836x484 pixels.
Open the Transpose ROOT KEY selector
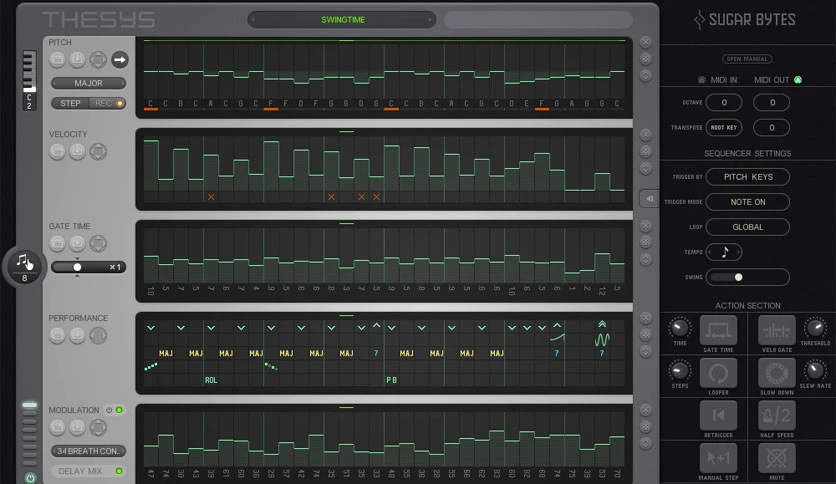(x=724, y=127)
